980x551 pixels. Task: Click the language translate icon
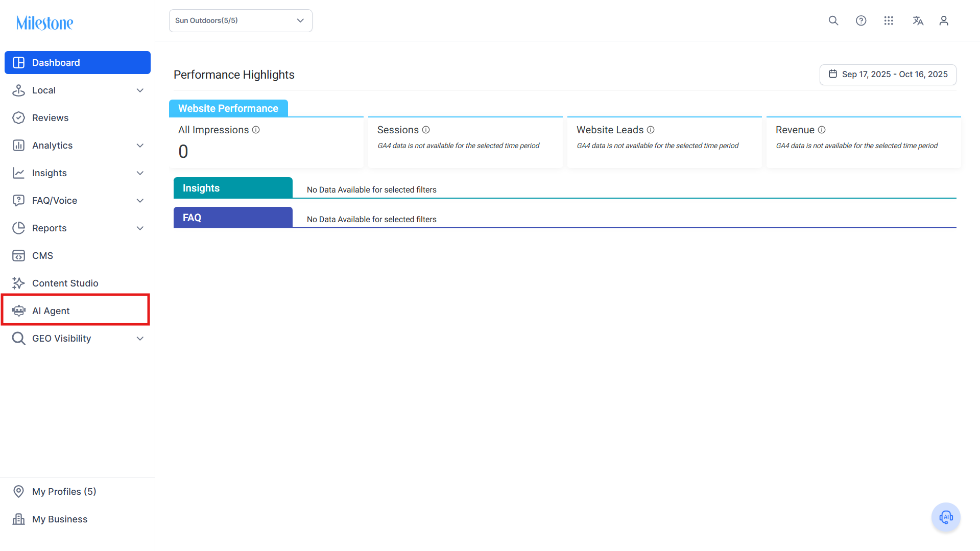[x=918, y=20]
